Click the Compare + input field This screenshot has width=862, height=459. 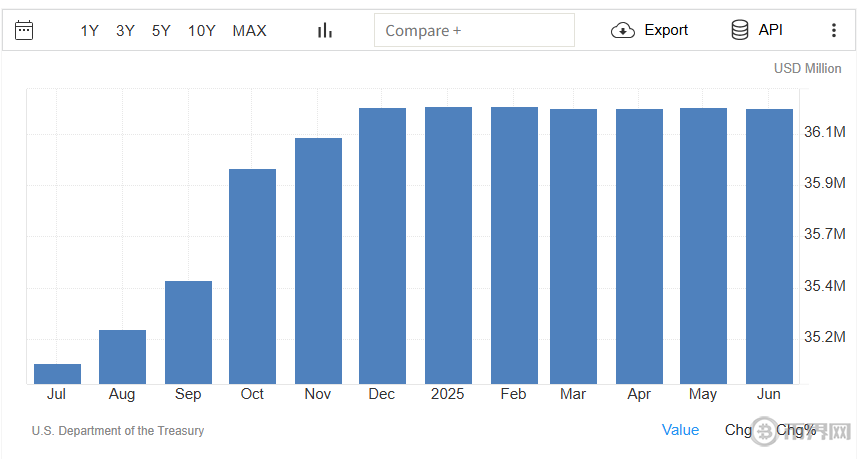[474, 30]
